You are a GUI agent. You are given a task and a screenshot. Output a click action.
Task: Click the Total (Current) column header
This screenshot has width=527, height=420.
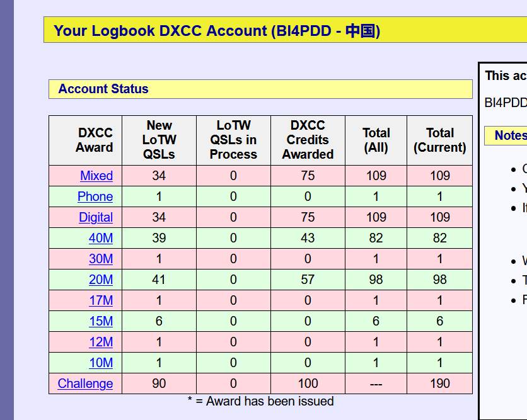point(439,140)
